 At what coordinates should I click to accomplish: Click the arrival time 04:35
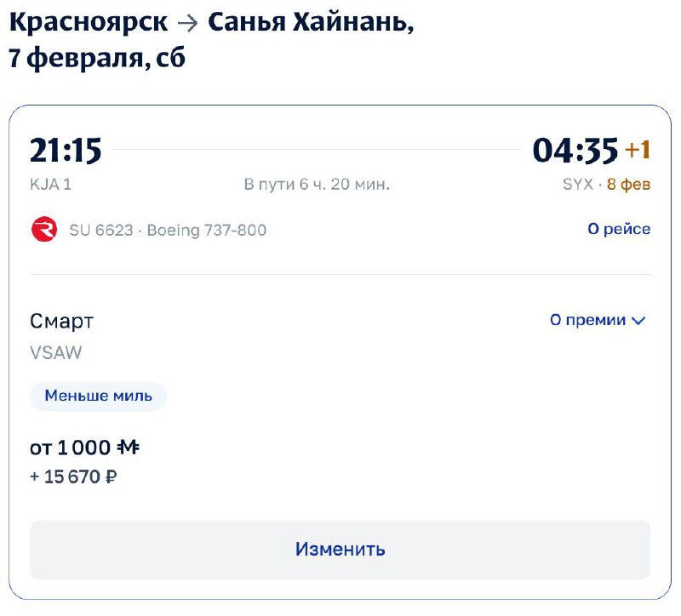tap(575, 151)
